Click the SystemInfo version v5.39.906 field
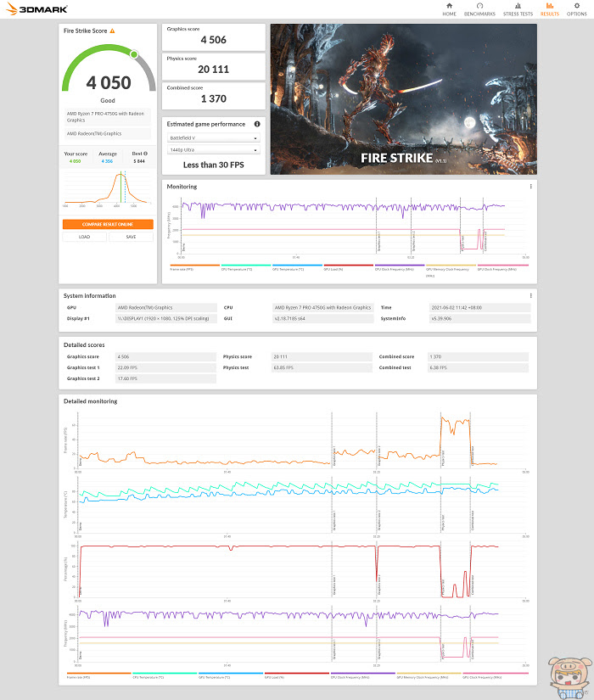Image resolution: width=594 pixels, height=700 pixels. (479, 319)
